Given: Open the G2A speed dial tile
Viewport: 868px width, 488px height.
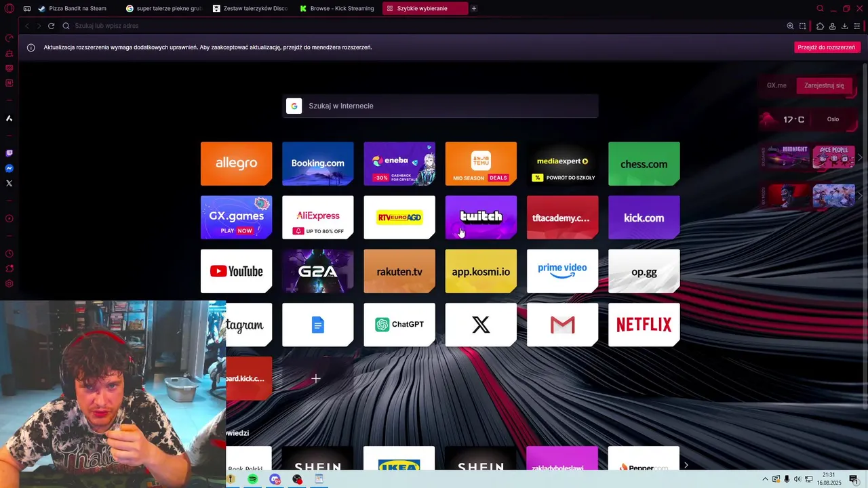Looking at the screenshot, I should [x=318, y=271].
